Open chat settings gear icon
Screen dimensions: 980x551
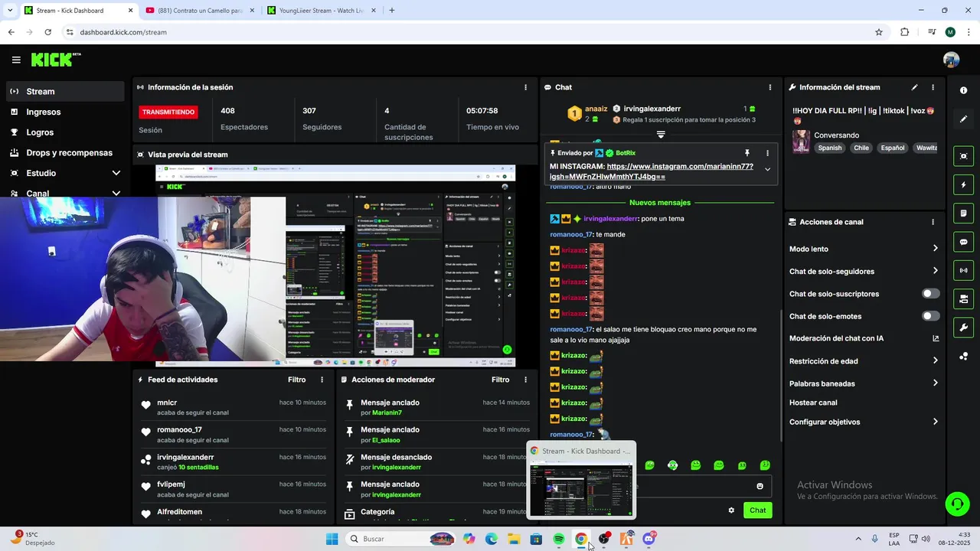731,510
